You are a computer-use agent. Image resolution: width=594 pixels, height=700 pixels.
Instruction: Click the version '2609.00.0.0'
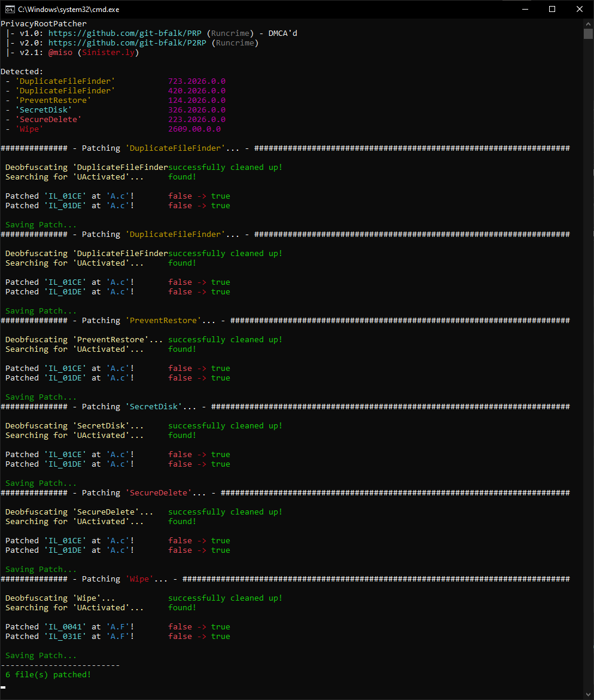tap(194, 129)
